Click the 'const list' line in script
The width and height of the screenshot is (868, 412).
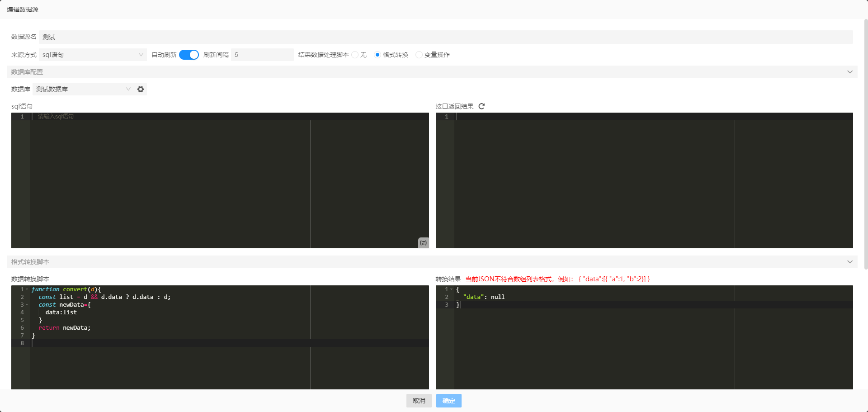[x=104, y=297]
